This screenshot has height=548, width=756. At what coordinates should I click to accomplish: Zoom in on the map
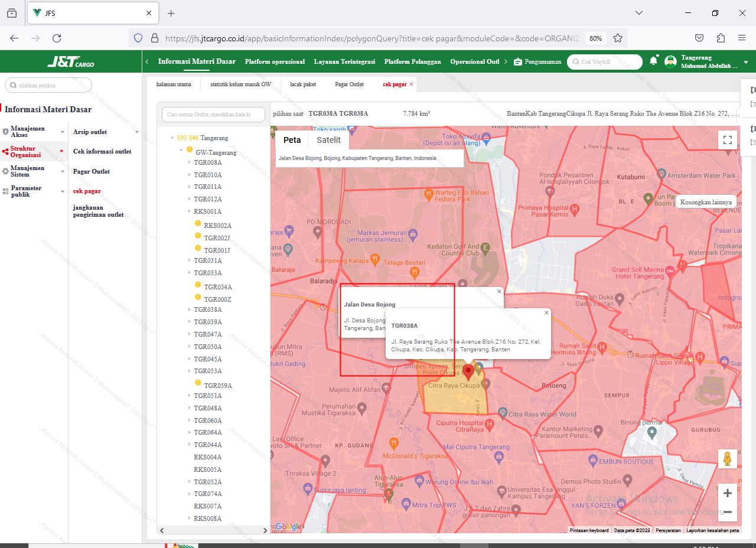[727, 493]
